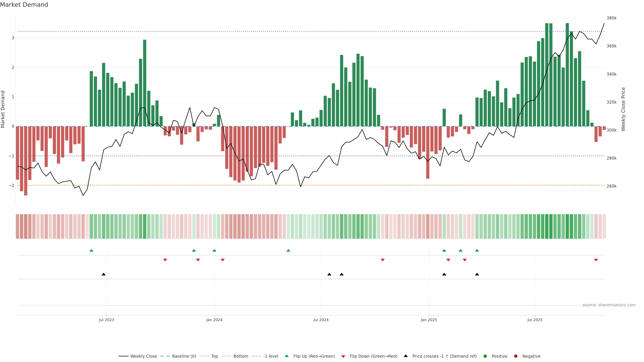Toggle the Baseline (0) legend entry
644x362 pixels.
pyautogui.click(x=184, y=356)
